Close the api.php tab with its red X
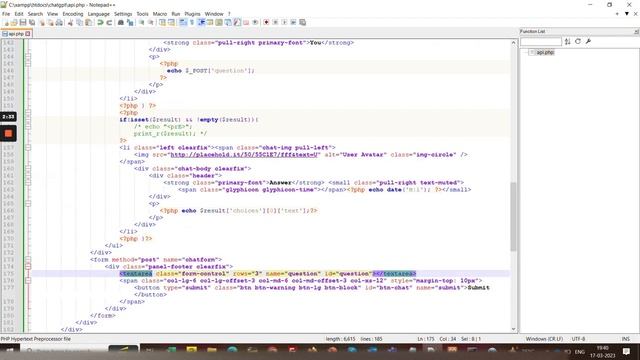Viewport: 640px width, 360px height. pyautogui.click(x=28, y=34)
